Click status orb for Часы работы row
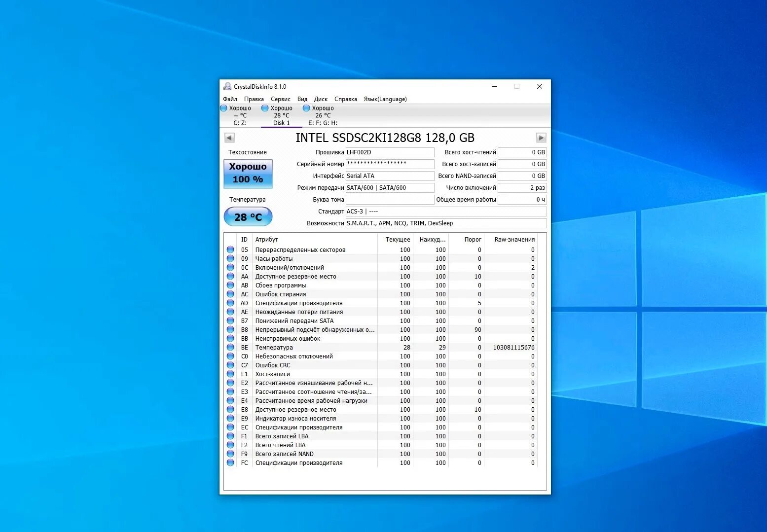The height and width of the screenshot is (532, 767). click(230, 258)
